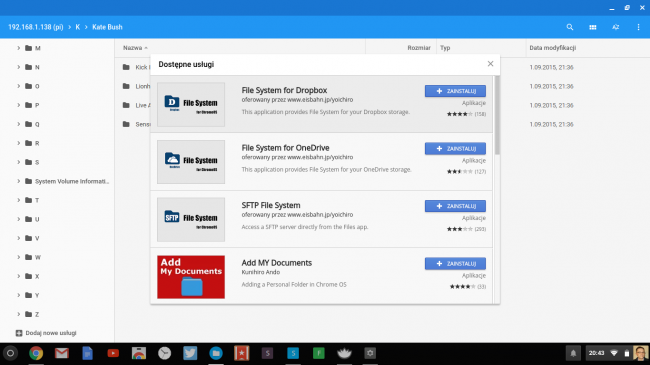Viewport: 650px width, 365px height.
Task: Select folder Y in the tree
Action: pyautogui.click(x=57, y=295)
